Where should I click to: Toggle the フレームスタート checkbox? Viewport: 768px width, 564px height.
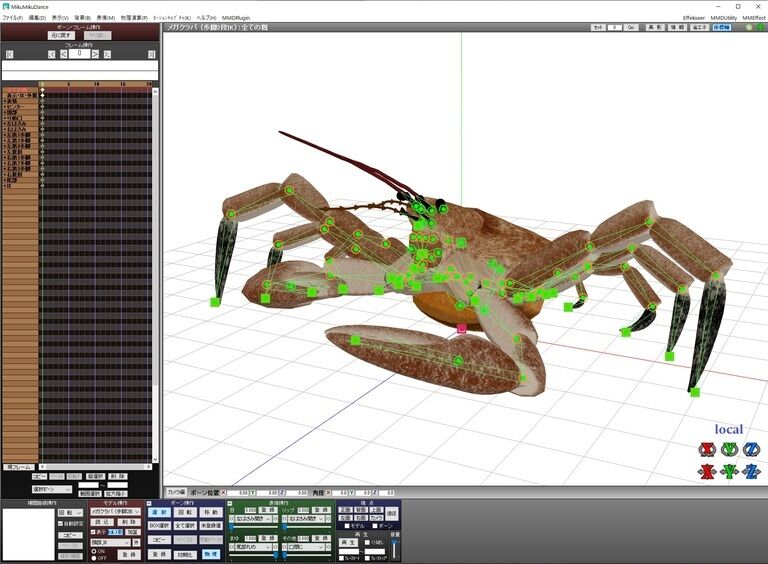(x=341, y=558)
